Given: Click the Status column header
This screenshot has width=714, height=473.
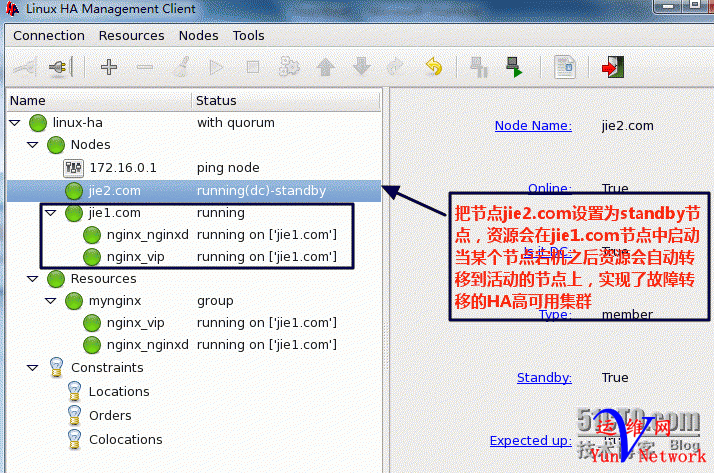Looking at the screenshot, I should click(286, 101).
